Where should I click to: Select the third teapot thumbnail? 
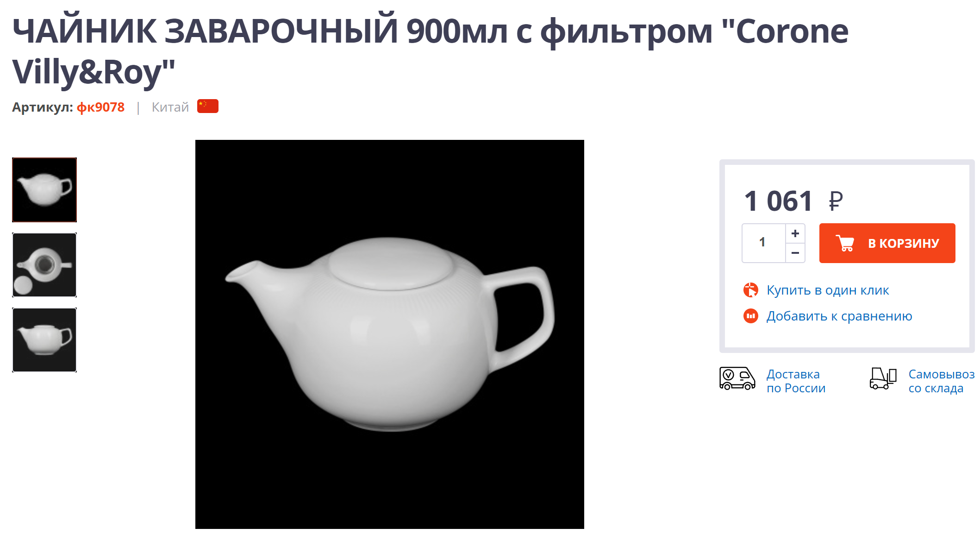click(x=44, y=340)
